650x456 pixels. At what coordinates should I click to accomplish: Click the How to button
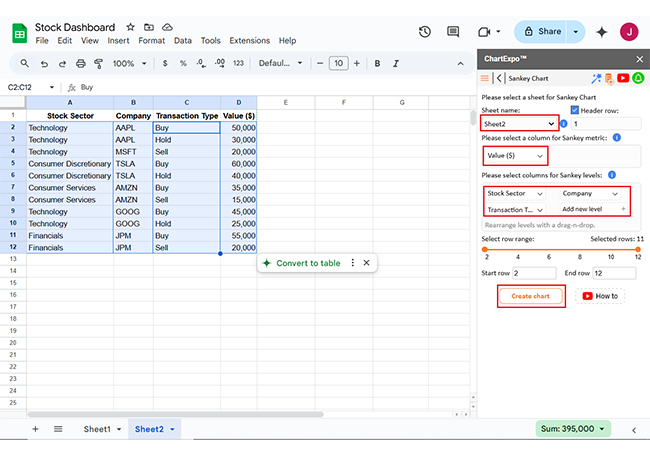tap(600, 296)
